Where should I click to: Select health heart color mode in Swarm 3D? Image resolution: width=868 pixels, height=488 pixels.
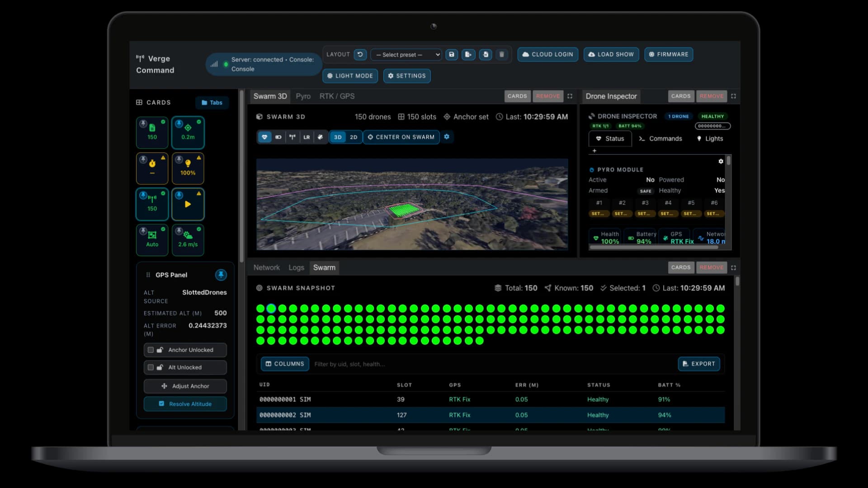click(x=264, y=137)
